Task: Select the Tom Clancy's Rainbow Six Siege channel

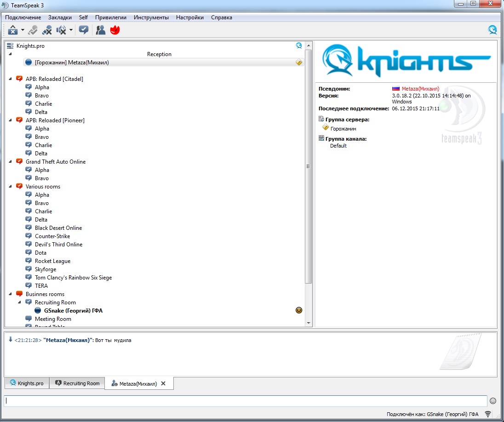Action: tap(73, 277)
